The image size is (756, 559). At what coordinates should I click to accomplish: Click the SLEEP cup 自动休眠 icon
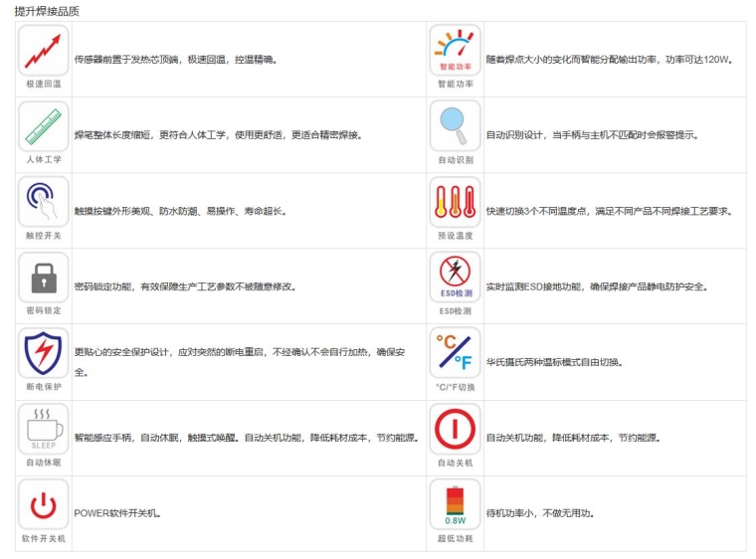(44, 429)
